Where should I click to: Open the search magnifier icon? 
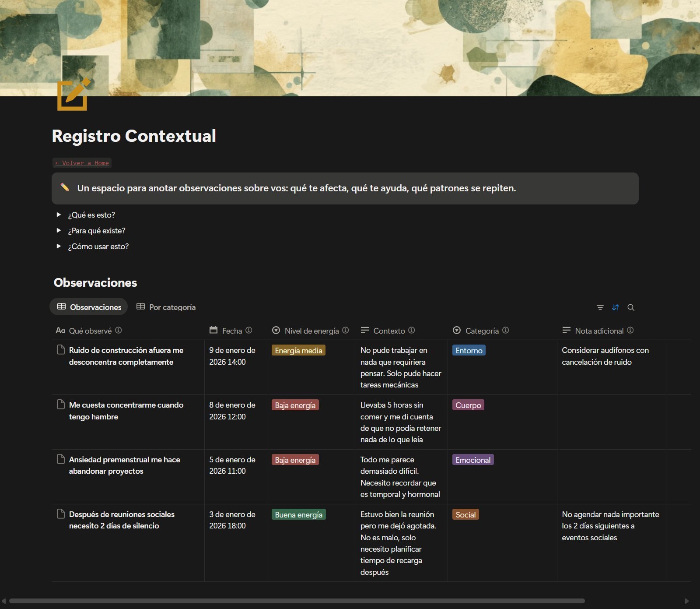[631, 307]
